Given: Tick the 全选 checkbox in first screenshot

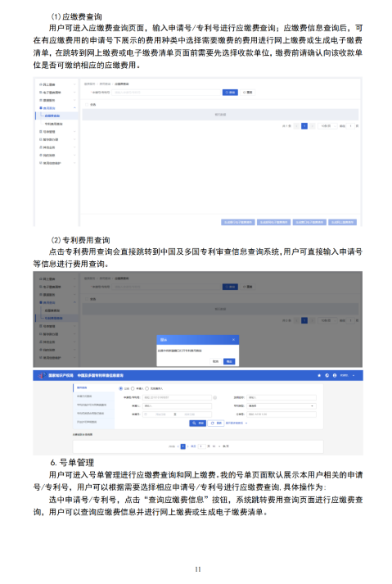Looking at the screenshot, I should (x=87, y=105).
